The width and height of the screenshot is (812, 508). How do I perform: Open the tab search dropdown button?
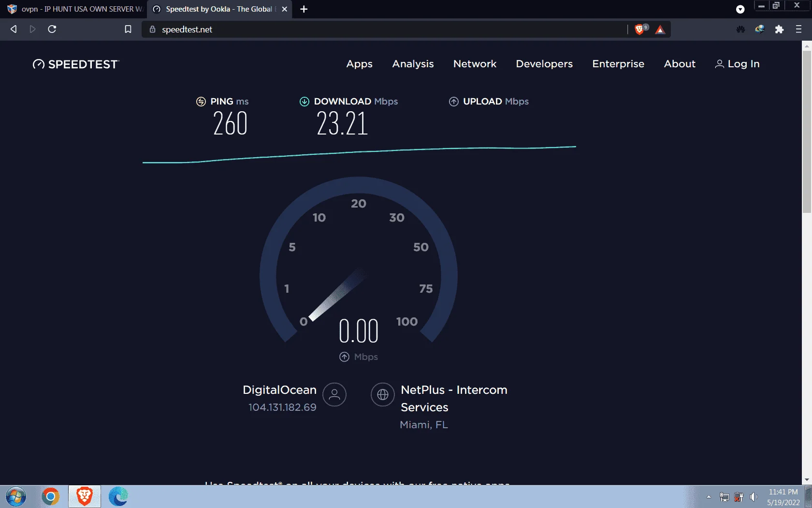(740, 9)
